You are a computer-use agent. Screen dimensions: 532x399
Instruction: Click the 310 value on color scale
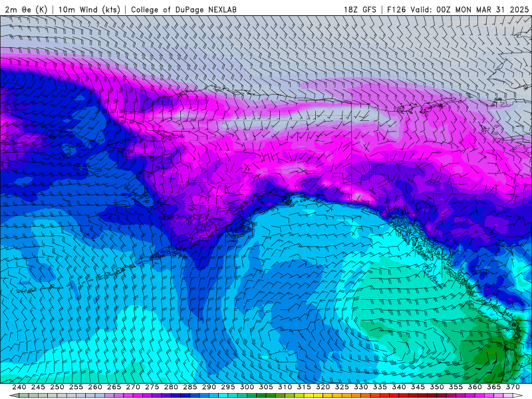pos(285,387)
